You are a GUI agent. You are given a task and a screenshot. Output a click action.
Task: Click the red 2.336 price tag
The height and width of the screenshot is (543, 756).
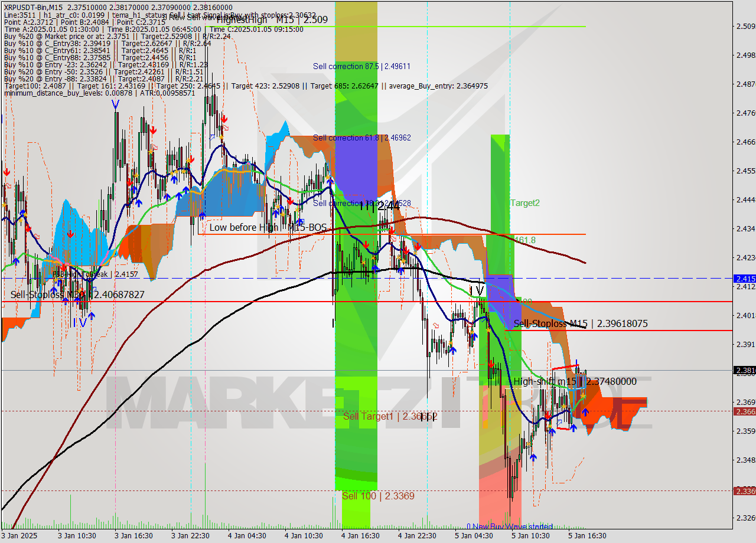click(744, 491)
